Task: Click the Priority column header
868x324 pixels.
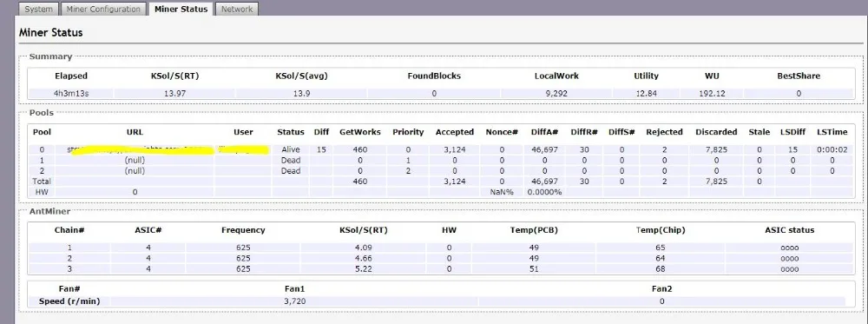Action: click(x=408, y=132)
